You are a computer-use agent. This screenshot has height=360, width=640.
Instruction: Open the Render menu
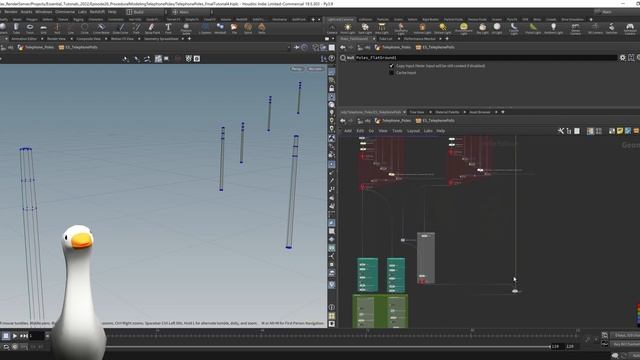pos(11,12)
